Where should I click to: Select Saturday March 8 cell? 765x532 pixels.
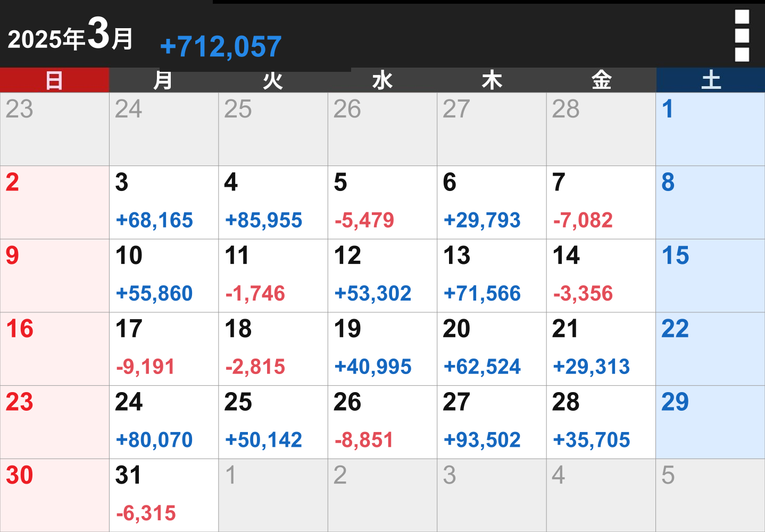(711, 203)
